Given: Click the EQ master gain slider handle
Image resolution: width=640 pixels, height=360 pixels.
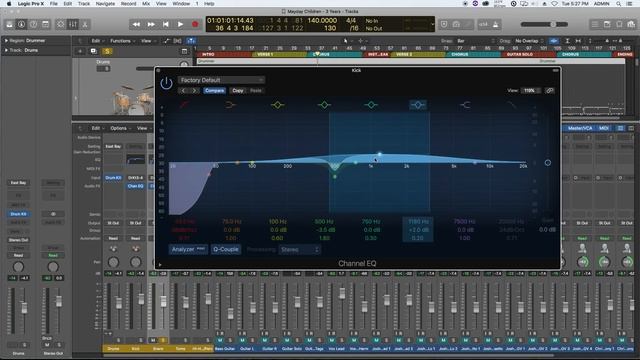Looking at the screenshot, I should [x=548, y=162].
